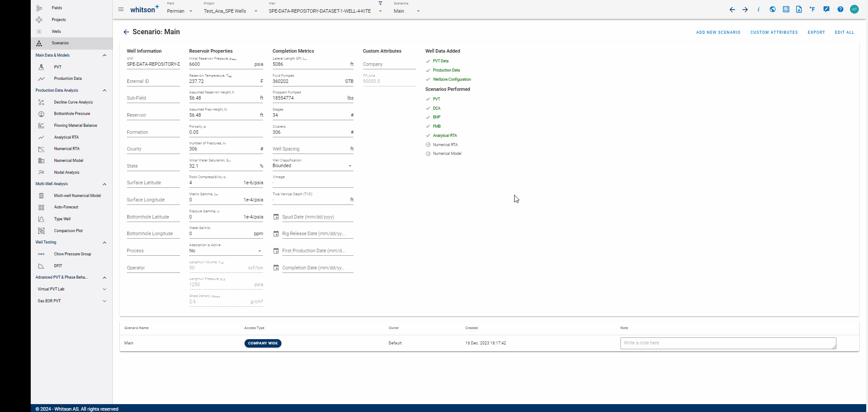The width and height of the screenshot is (868, 412).
Task: Open Numerical Model in sidebar
Action: (72, 161)
